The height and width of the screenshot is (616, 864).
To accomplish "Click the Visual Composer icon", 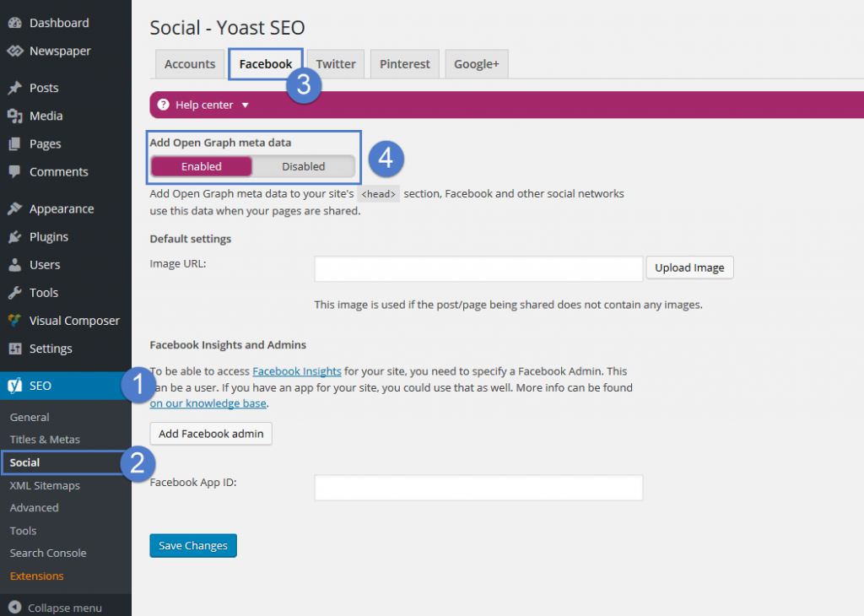I will click(x=15, y=321).
